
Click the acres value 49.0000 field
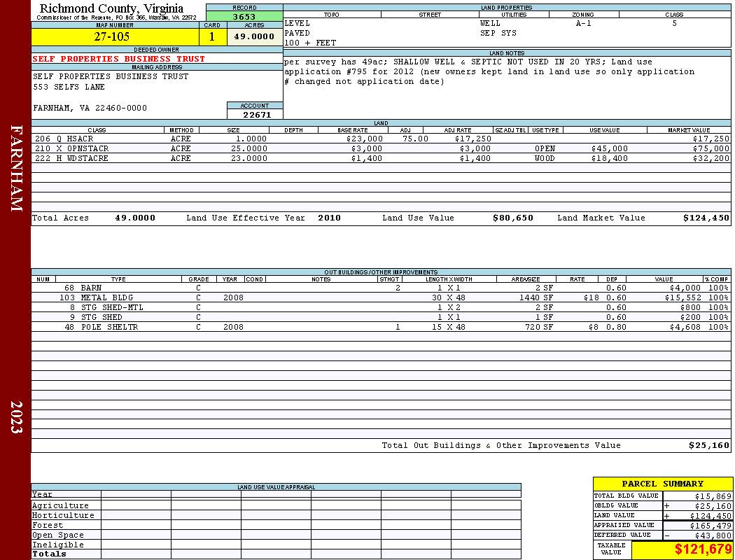pos(255,36)
